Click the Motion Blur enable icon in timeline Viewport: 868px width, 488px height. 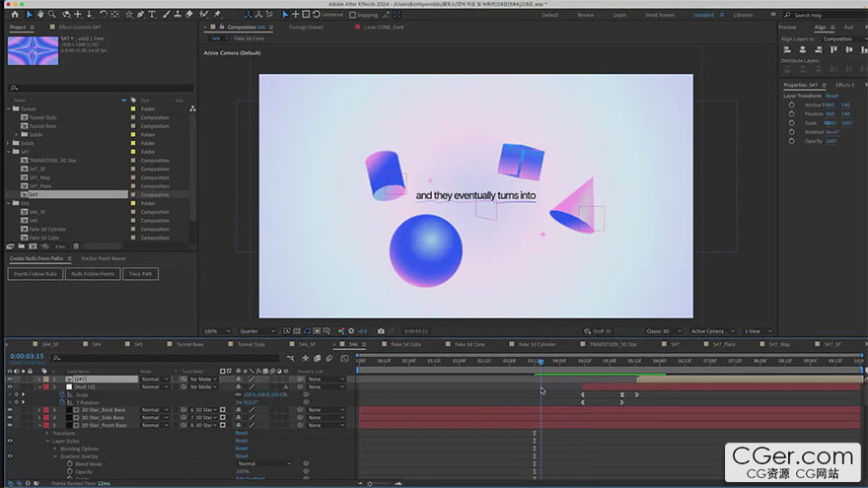pos(329,359)
